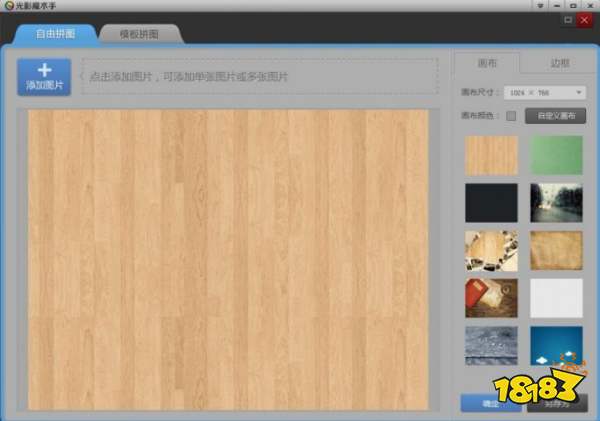Click the 自定义画布 button
The image size is (600, 421).
pyautogui.click(x=555, y=116)
